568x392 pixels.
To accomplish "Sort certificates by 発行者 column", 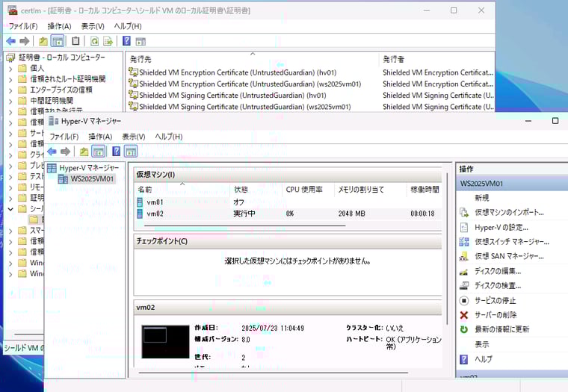I will coord(437,59).
